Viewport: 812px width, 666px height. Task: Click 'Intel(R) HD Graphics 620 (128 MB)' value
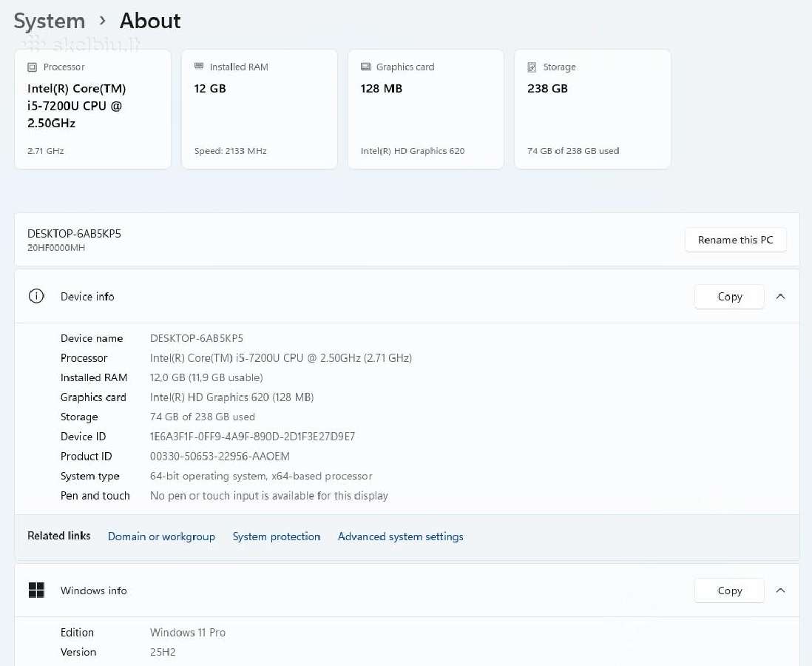pyautogui.click(x=231, y=397)
